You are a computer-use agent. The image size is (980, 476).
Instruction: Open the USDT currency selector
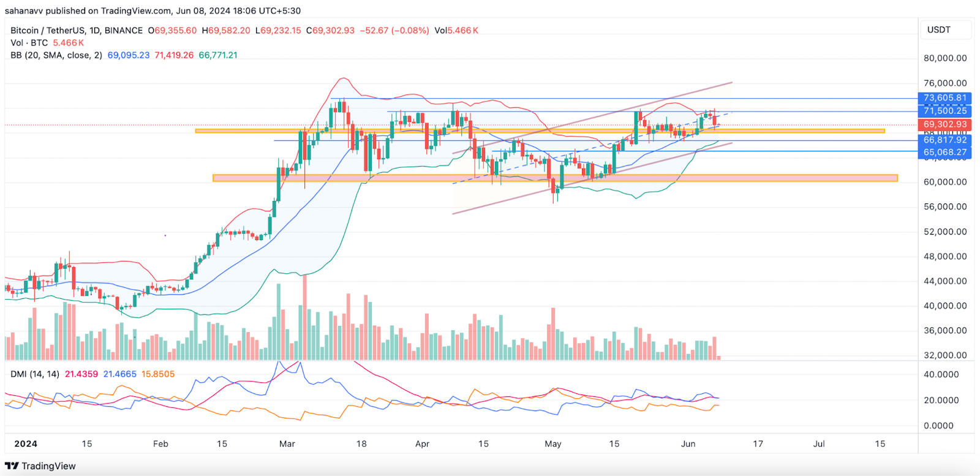coord(938,30)
